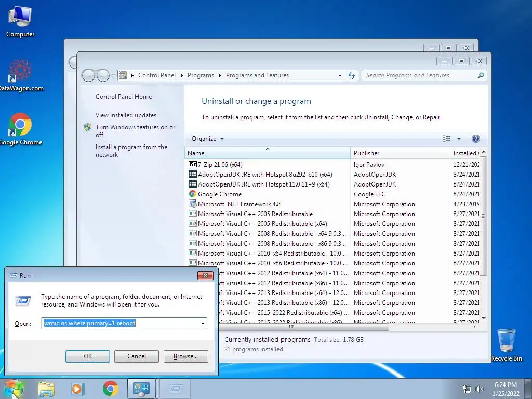This screenshot has height=399, width=532.
Task: Expand the Open combo box dropdown in Run
Action: tap(203, 323)
